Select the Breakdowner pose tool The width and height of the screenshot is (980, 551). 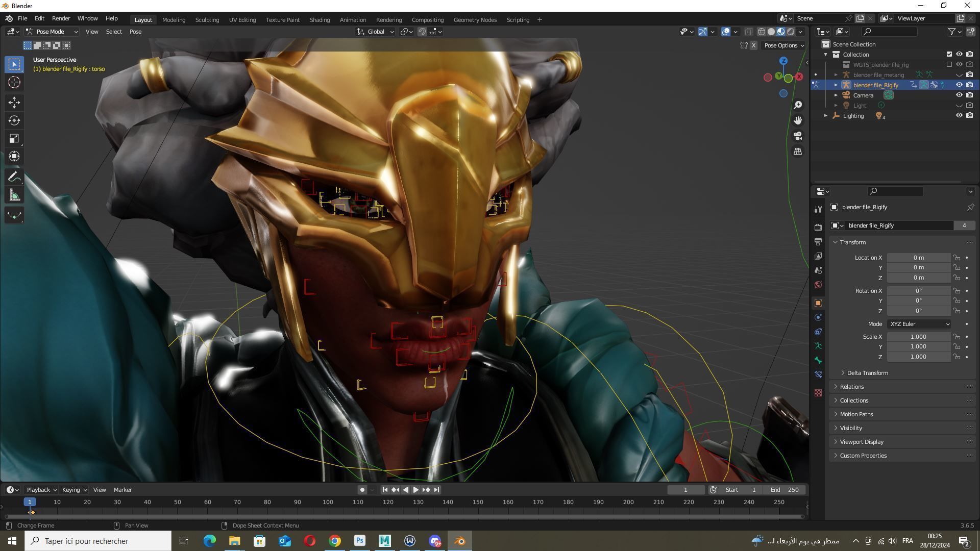tap(14, 215)
